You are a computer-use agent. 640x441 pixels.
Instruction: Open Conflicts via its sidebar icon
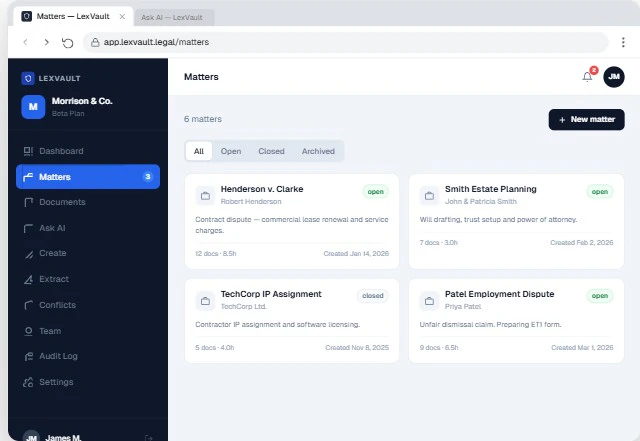click(28, 305)
